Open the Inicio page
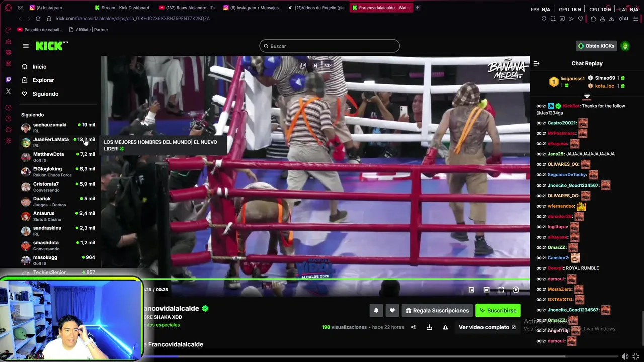 (39, 67)
